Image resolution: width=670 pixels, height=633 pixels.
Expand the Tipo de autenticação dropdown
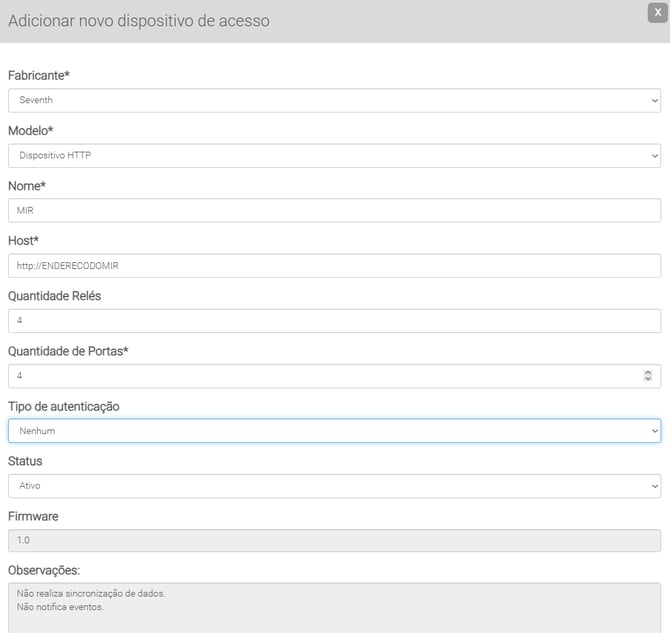[334, 431]
